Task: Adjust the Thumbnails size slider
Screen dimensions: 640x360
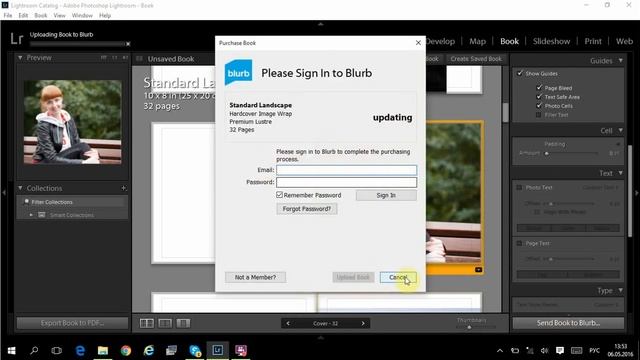Action: pos(469,327)
